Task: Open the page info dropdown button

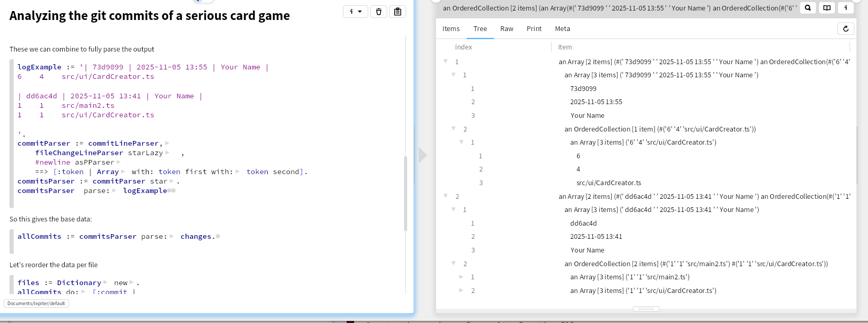Action: 355,12
